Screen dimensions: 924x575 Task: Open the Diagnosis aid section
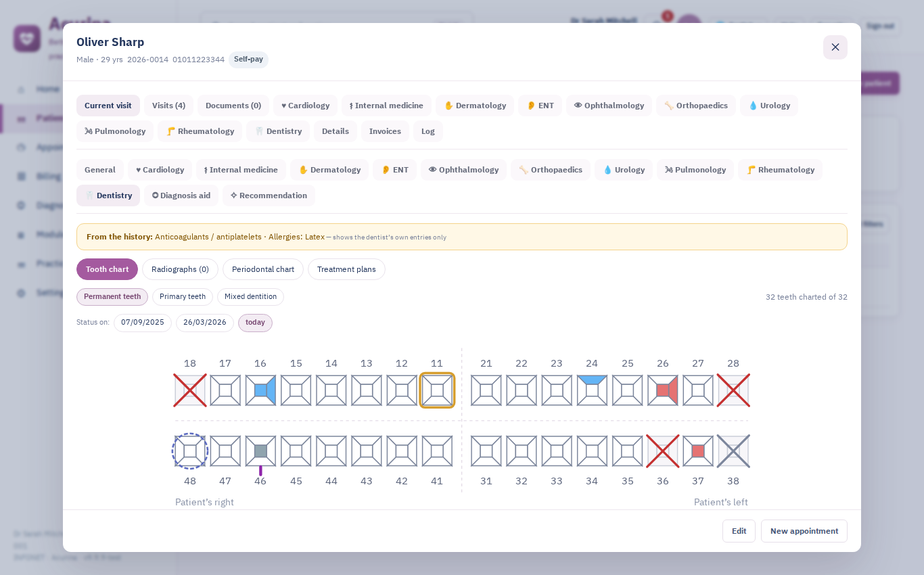[181, 195]
